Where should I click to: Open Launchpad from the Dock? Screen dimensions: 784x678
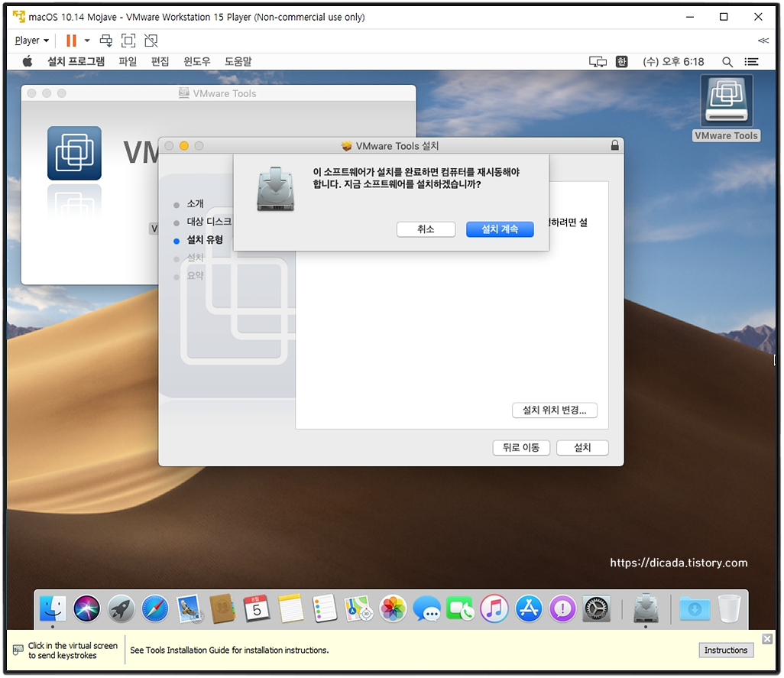click(121, 608)
